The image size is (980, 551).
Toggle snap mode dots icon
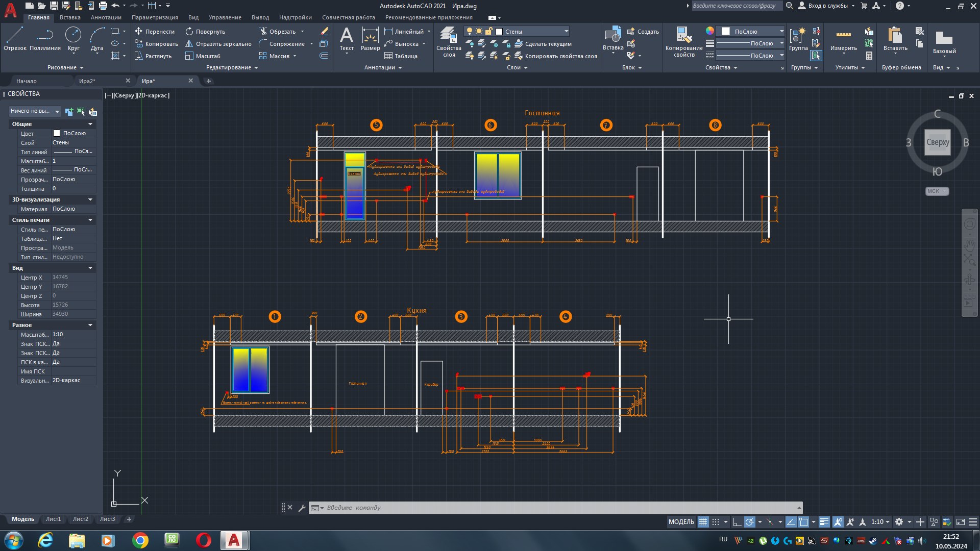(x=716, y=522)
